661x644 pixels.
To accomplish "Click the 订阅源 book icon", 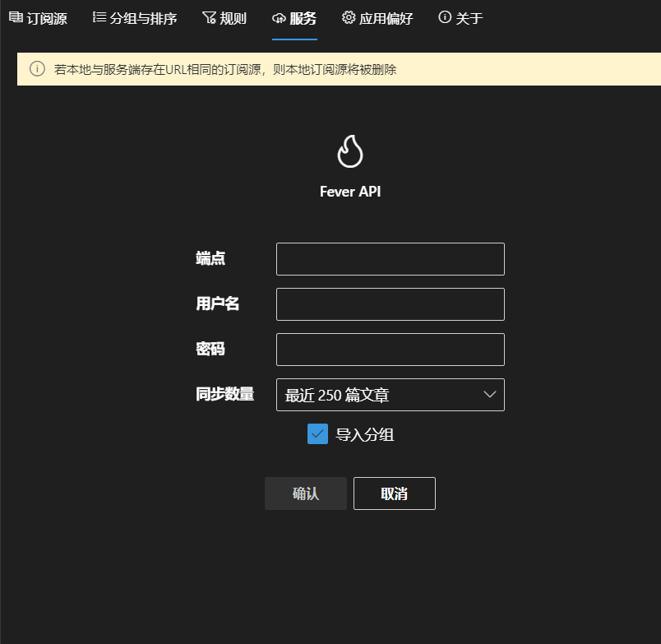I will point(16,17).
